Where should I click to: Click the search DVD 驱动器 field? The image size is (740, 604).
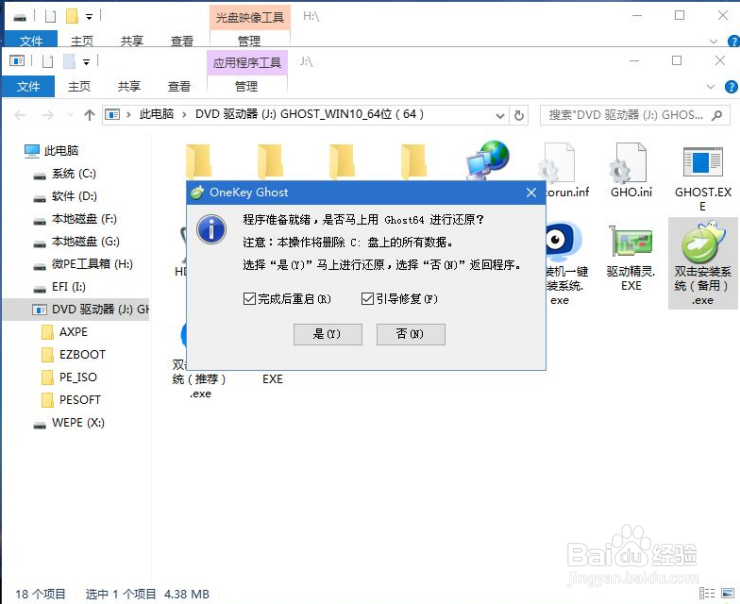pyautogui.click(x=635, y=115)
